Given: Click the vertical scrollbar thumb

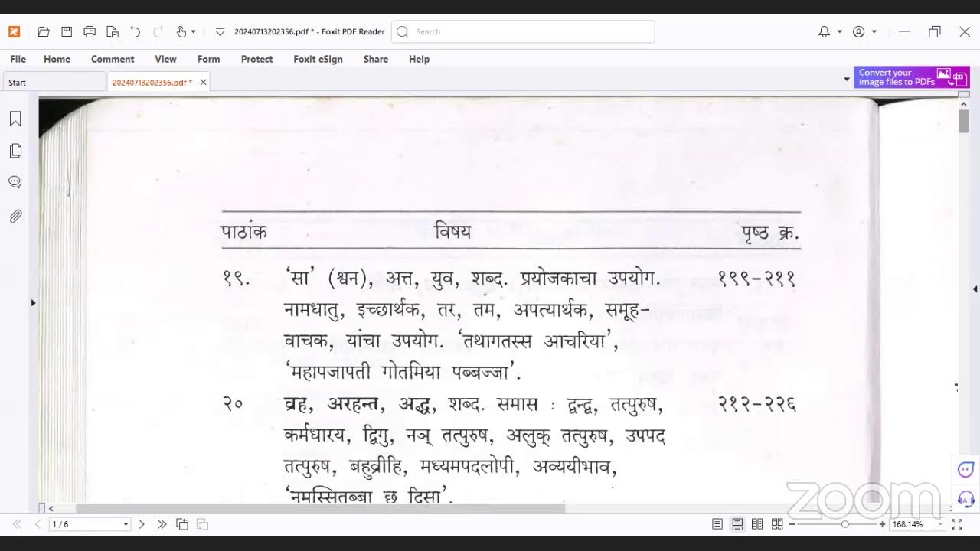Looking at the screenshot, I should 964,121.
